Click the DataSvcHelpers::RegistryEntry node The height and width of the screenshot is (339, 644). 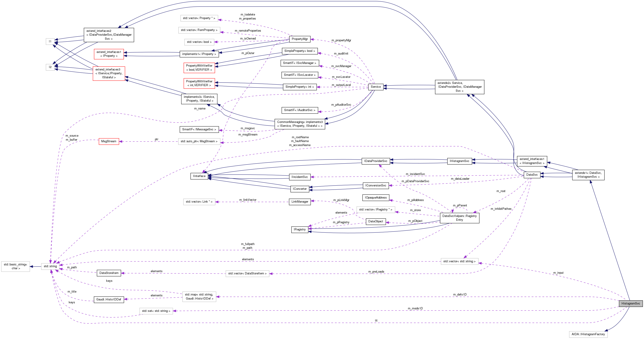click(459, 218)
